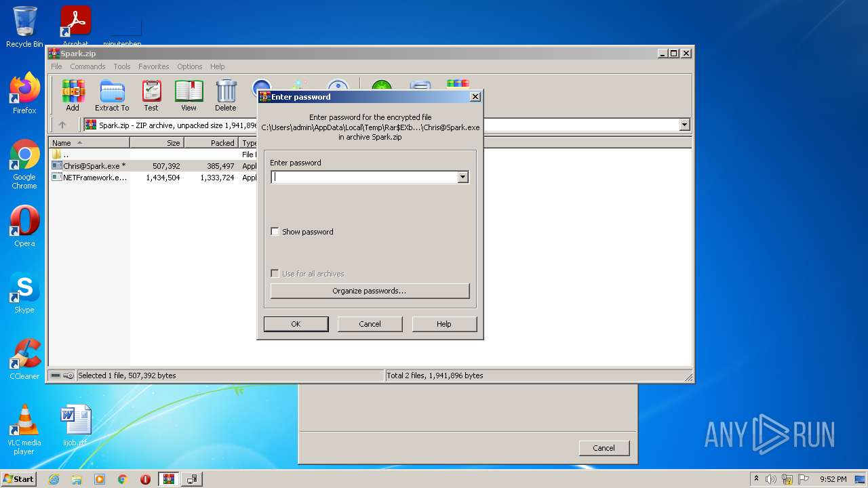868x488 pixels.
Task: Open the Word document icon on desktop
Action: click(x=75, y=426)
